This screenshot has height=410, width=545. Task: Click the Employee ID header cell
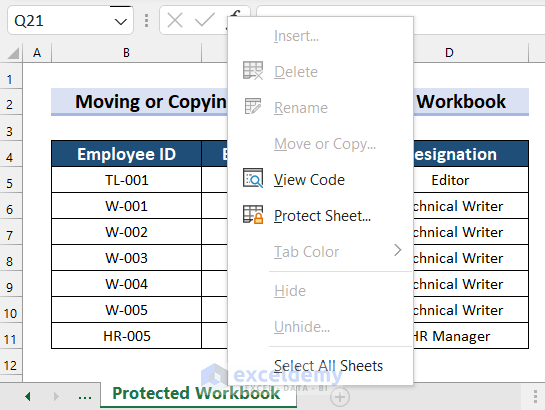click(127, 154)
